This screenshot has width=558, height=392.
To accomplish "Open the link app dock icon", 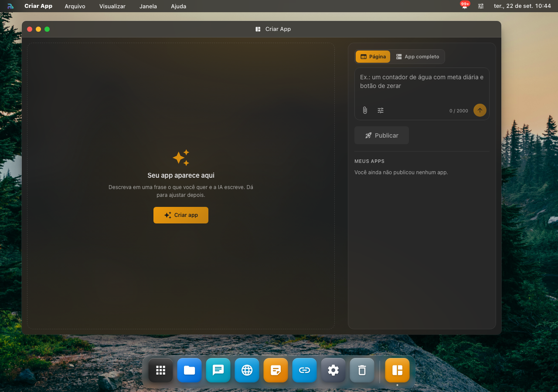I will coord(305,370).
